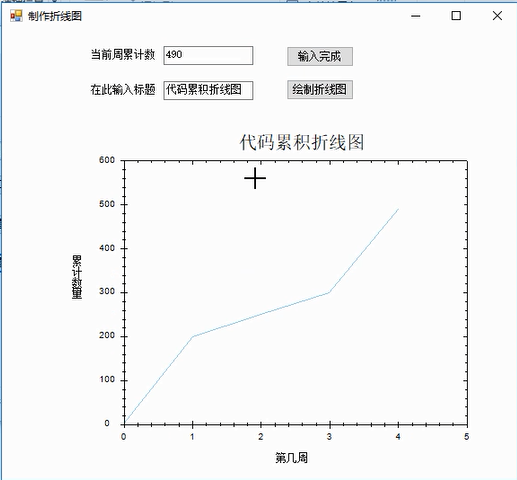This screenshot has height=480, width=517.
Task: Close the 制作折线图 window
Action: point(497,16)
